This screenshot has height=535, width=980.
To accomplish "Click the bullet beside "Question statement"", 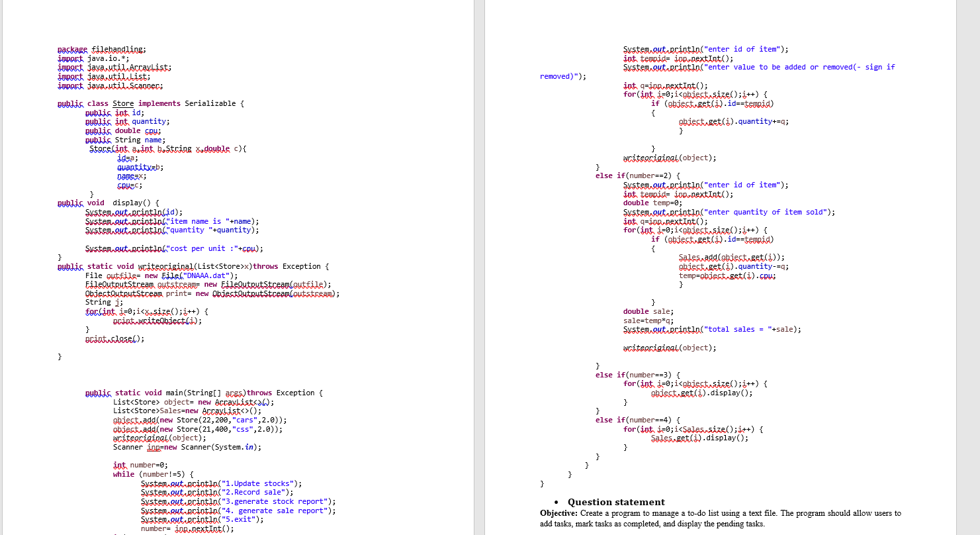I will click(x=555, y=502).
